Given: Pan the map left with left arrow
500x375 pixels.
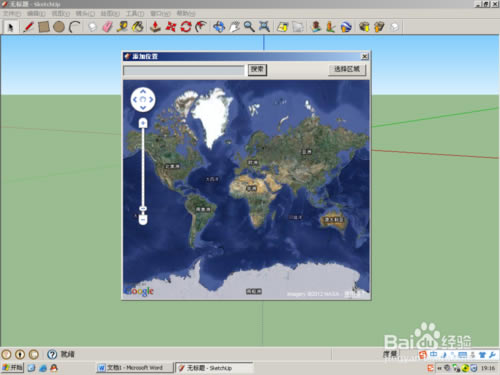Looking at the screenshot, I should point(135,99).
